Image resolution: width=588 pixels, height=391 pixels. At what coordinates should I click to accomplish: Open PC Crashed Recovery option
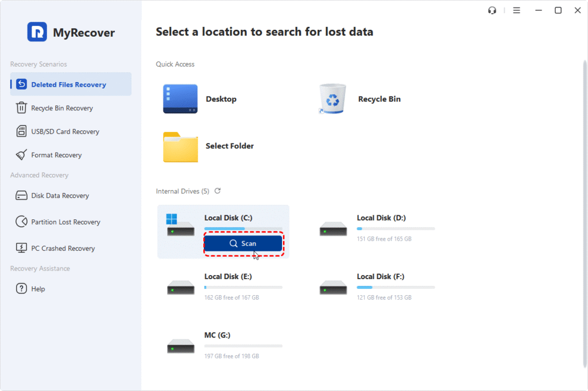tap(63, 249)
